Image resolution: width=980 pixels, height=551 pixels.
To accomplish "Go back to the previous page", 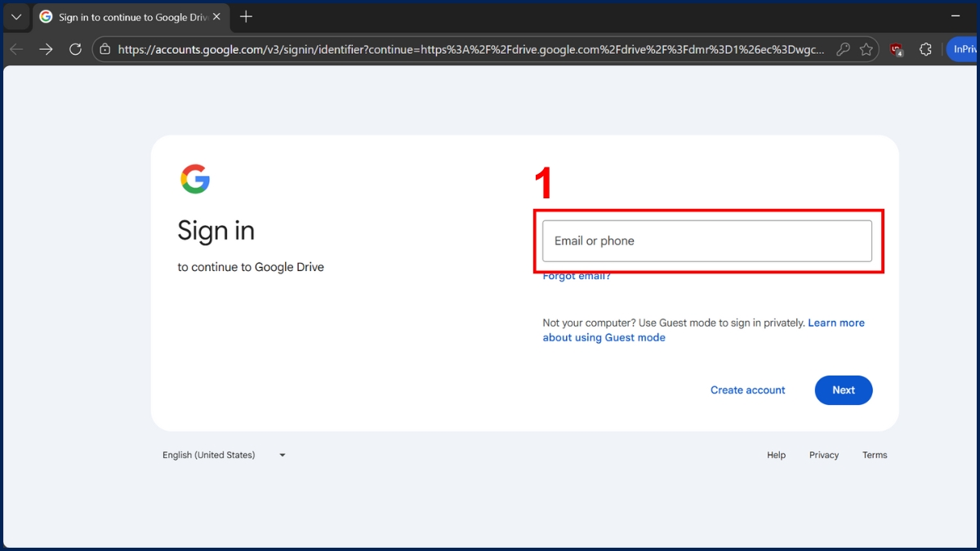I will click(16, 50).
